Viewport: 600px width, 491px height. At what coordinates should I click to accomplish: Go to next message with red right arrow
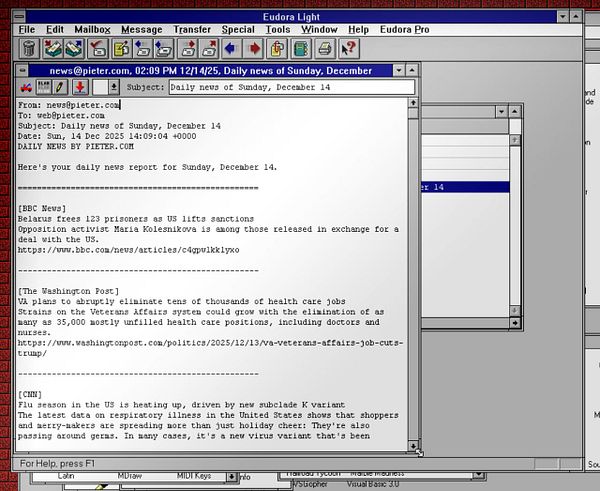pos(254,49)
